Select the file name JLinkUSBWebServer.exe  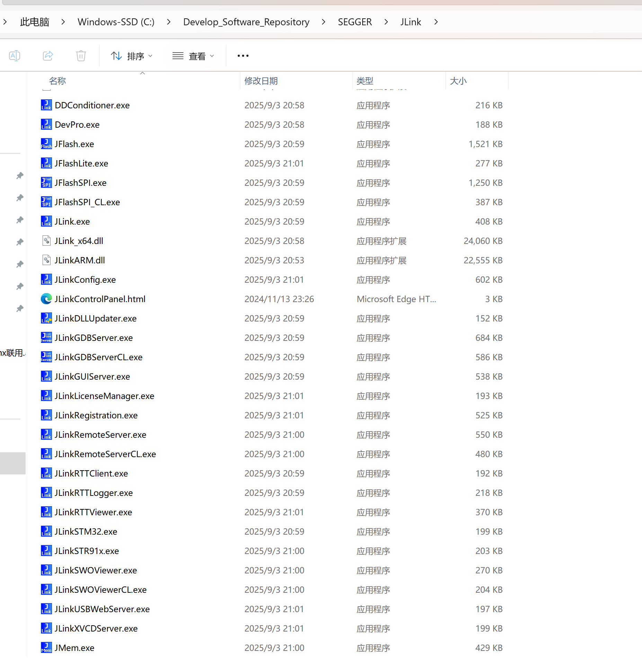click(102, 609)
